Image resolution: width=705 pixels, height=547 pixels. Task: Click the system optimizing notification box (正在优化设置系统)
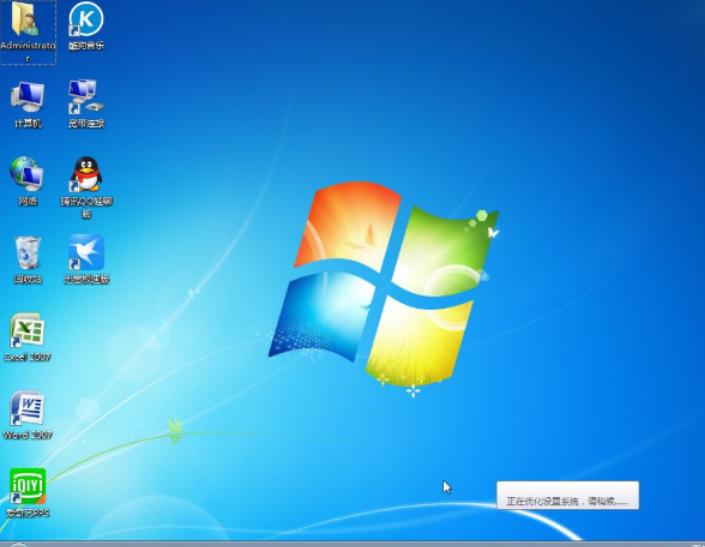tap(567, 496)
